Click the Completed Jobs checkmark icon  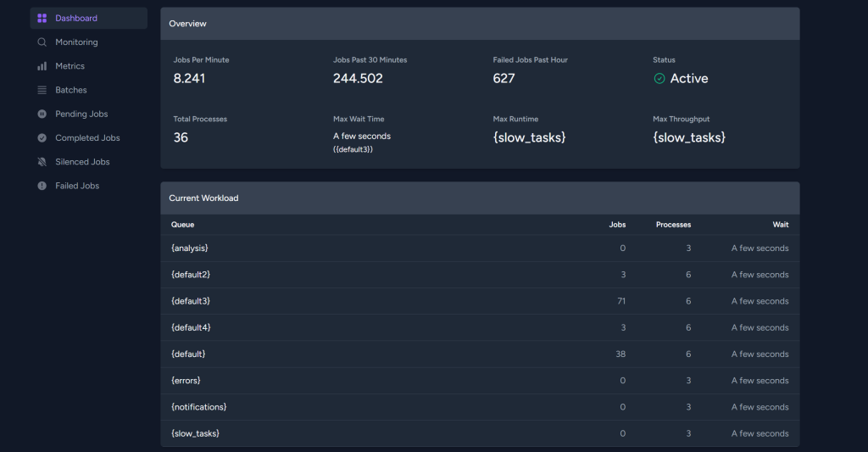click(42, 138)
